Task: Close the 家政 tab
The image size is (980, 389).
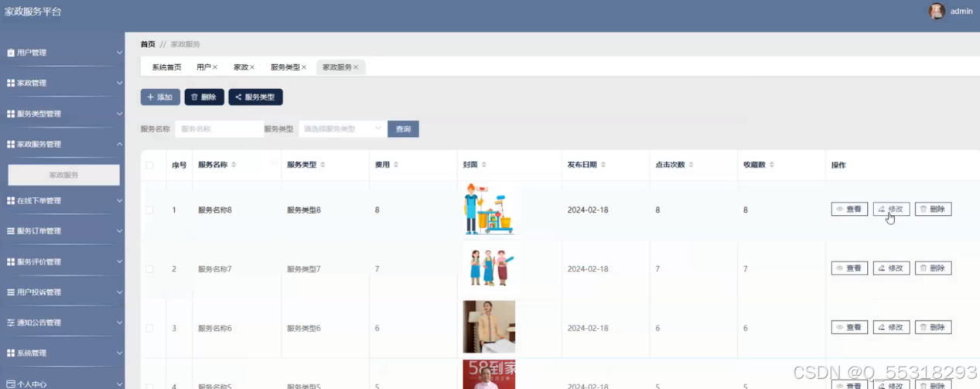Action: pyautogui.click(x=252, y=67)
